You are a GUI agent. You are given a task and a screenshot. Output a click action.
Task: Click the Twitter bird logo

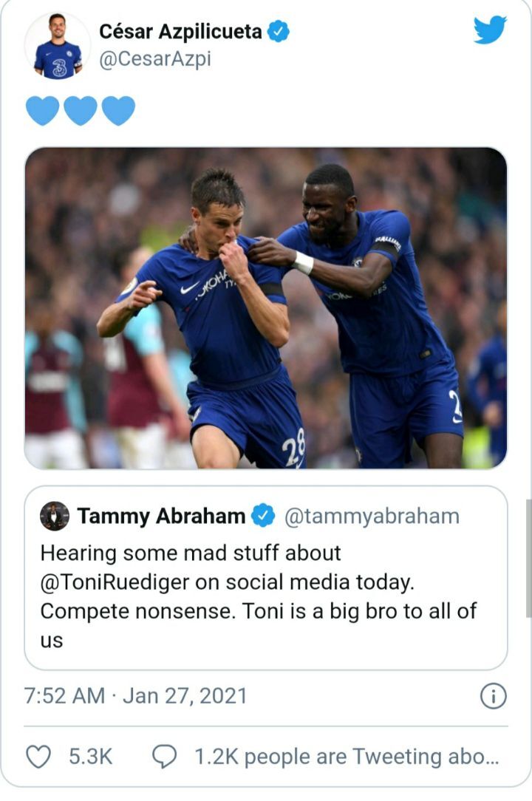[x=490, y=30]
